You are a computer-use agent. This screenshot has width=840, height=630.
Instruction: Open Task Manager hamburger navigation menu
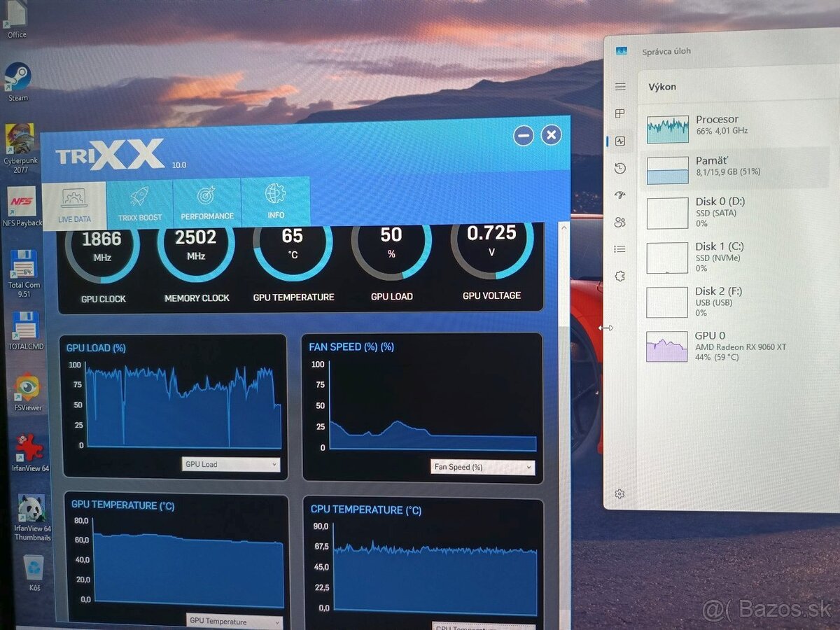click(x=620, y=87)
